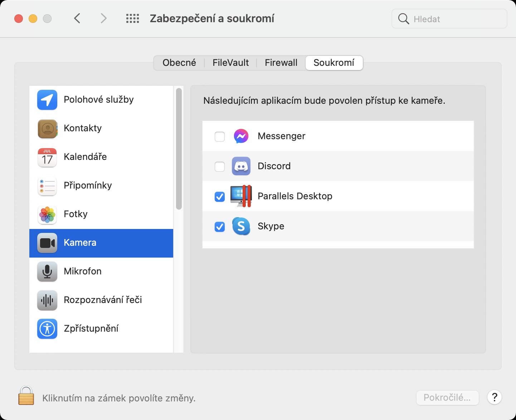This screenshot has height=420, width=516.
Task: Switch to the FileVault tab
Action: tap(230, 63)
